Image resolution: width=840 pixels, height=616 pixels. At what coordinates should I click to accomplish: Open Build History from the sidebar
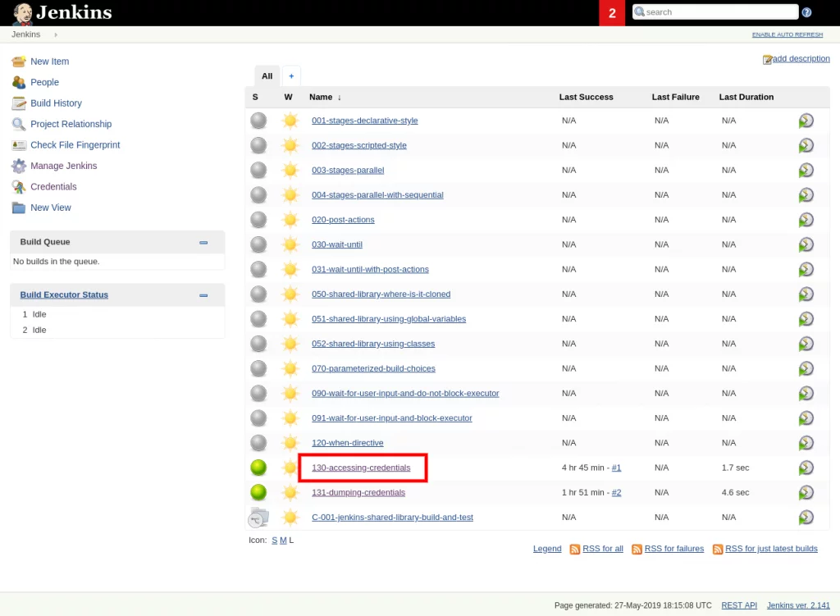click(57, 103)
